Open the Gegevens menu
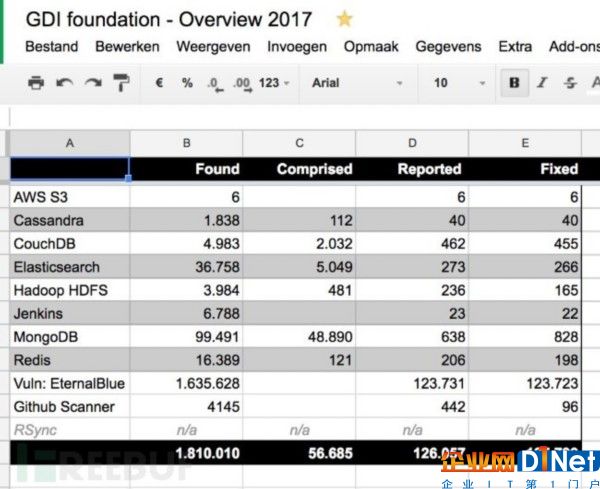The image size is (600, 489). [448, 47]
